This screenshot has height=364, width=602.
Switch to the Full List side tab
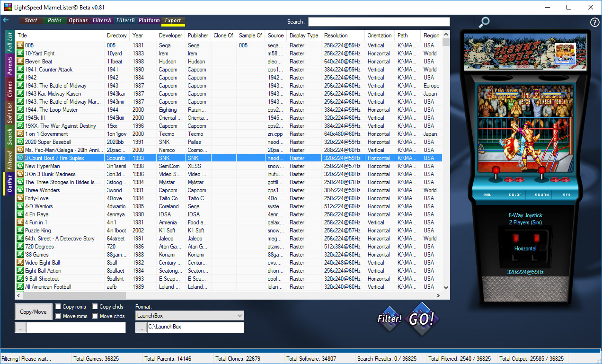[9, 42]
